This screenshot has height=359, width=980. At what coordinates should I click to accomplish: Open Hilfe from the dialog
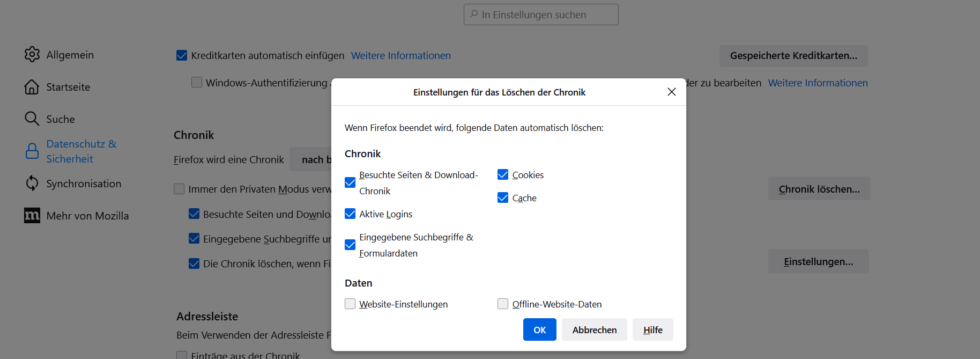coord(652,329)
